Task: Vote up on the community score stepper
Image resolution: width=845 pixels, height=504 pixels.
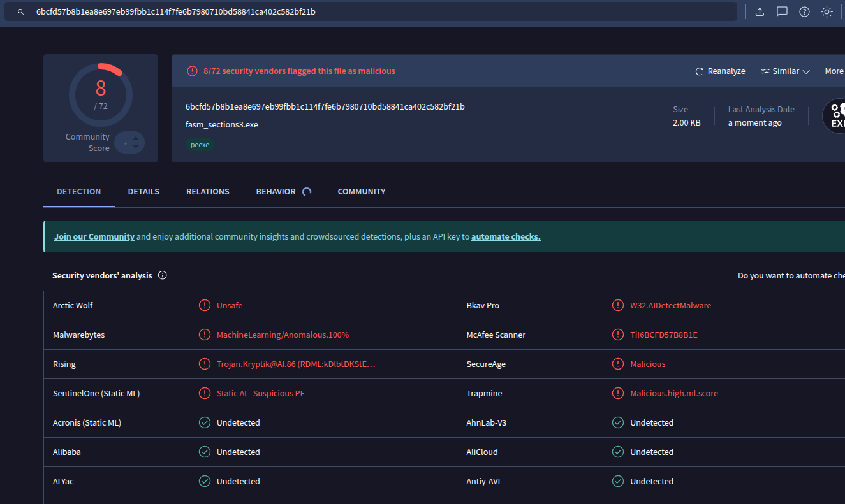Action: coord(136,138)
